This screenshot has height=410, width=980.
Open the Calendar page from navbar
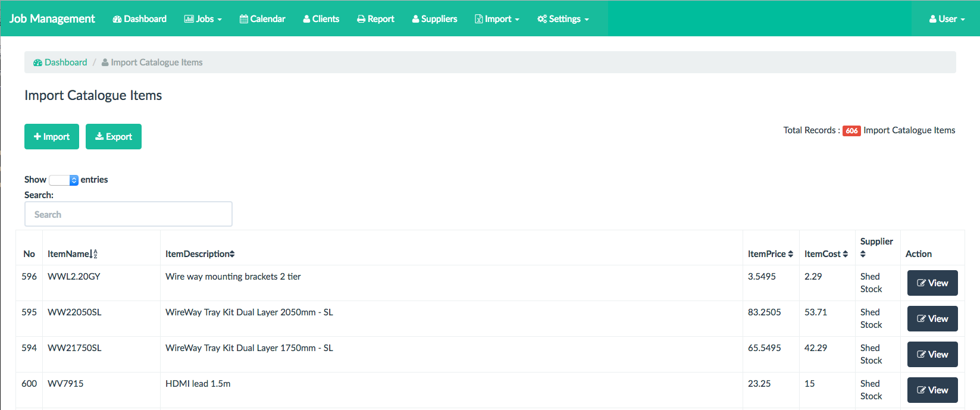(x=262, y=19)
